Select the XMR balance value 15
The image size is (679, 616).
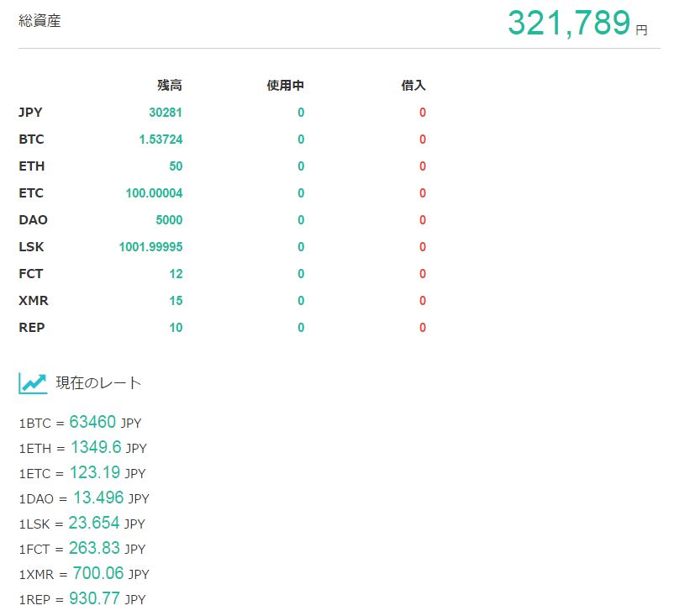click(175, 301)
